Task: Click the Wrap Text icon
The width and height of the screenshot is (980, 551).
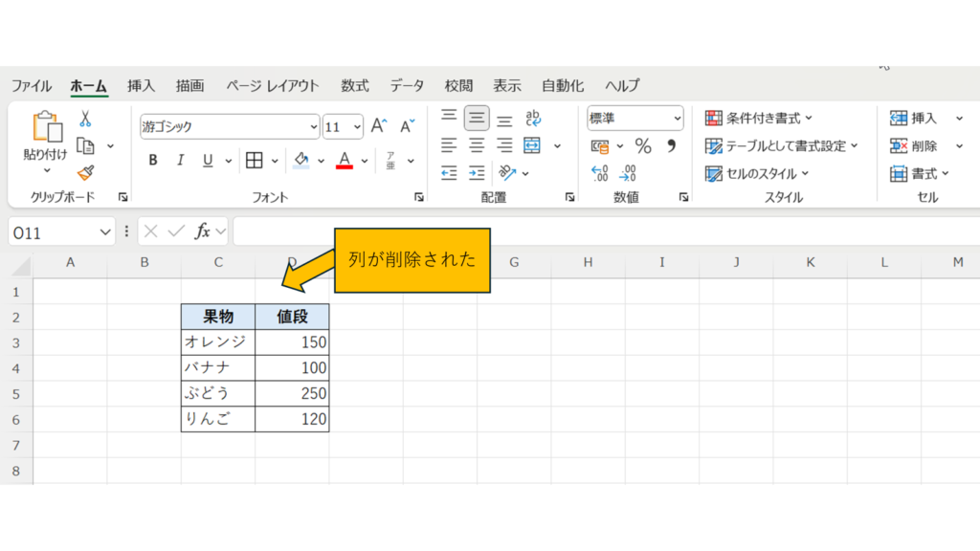Action: click(533, 119)
